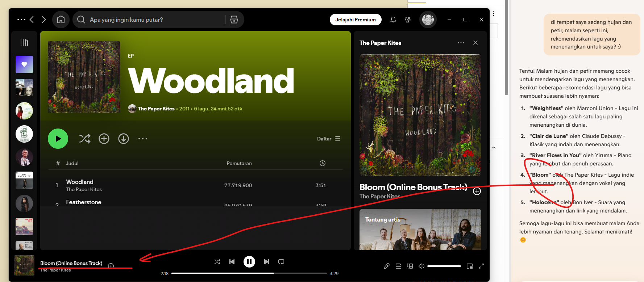Toggle repeat in the playback bar
This screenshot has height=282, width=644.
coord(281,262)
